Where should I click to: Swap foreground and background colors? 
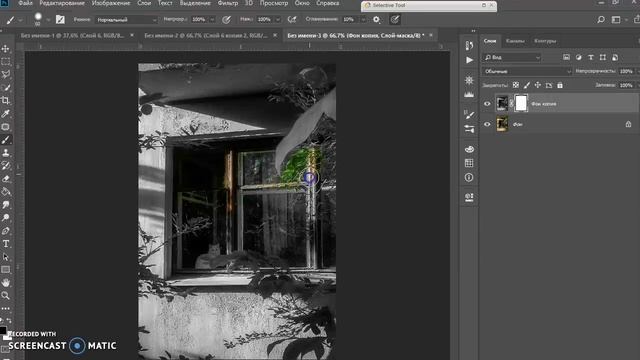(9, 321)
